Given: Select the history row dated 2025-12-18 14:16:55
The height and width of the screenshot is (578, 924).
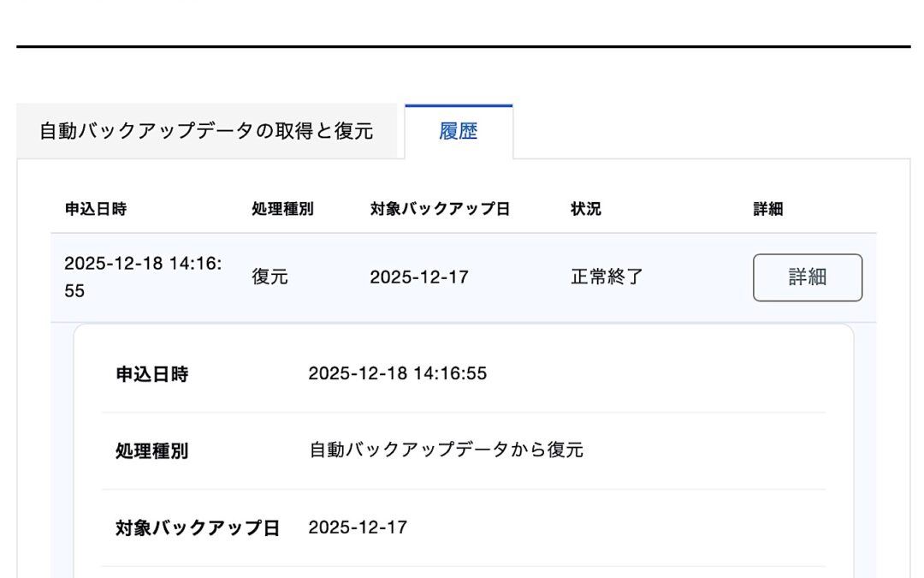Looking at the screenshot, I should [x=342, y=276].
